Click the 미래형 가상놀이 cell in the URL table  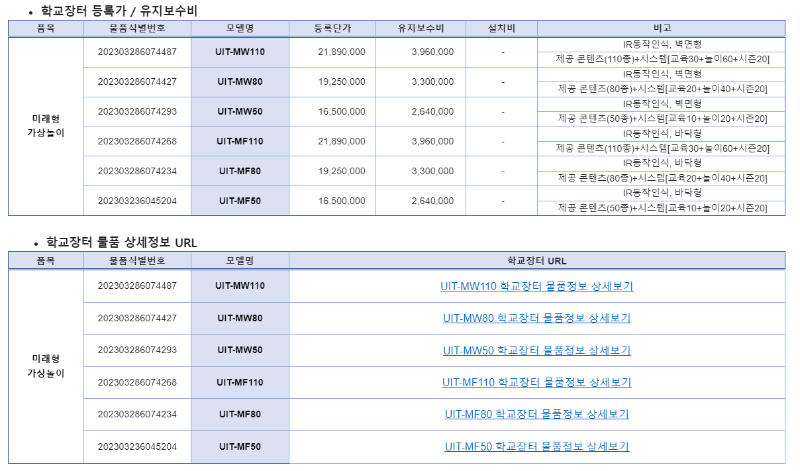46,366
